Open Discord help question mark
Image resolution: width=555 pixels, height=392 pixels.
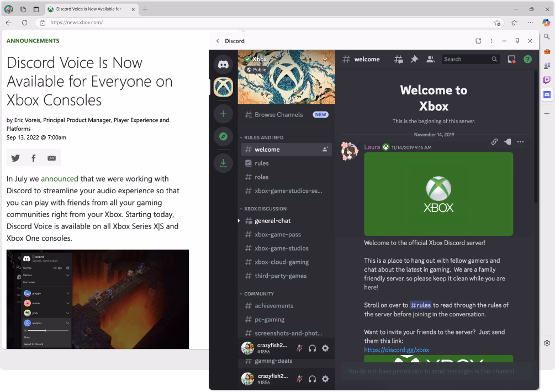[x=527, y=60]
